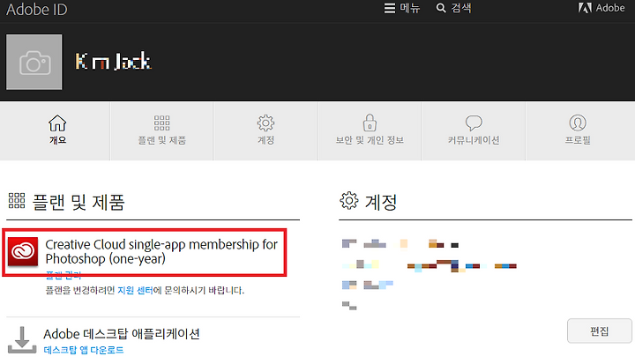The height and width of the screenshot is (364, 635).
Task: Open the 계정 gear tab
Action: (x=265, y=130)
